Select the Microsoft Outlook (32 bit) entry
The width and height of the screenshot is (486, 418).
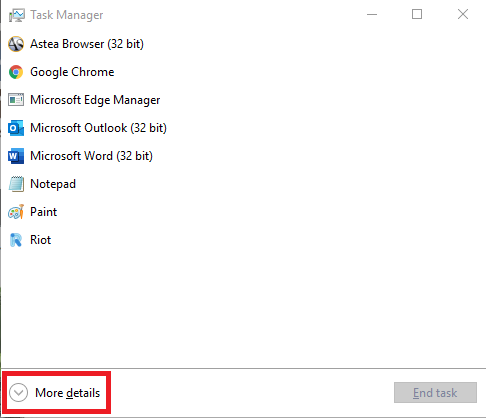243,128
